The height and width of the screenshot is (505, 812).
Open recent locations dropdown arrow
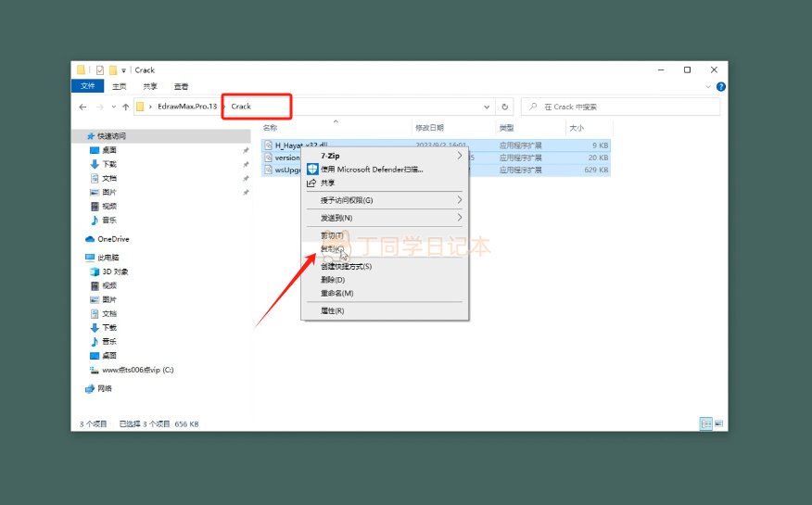click(x=113, y=107)
